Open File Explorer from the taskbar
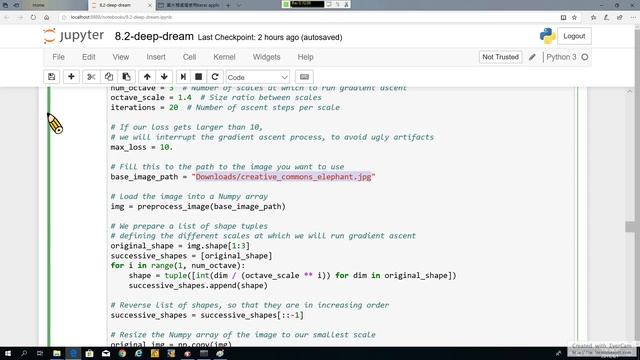This screenshot has height=360, width=640. point(57,353)
